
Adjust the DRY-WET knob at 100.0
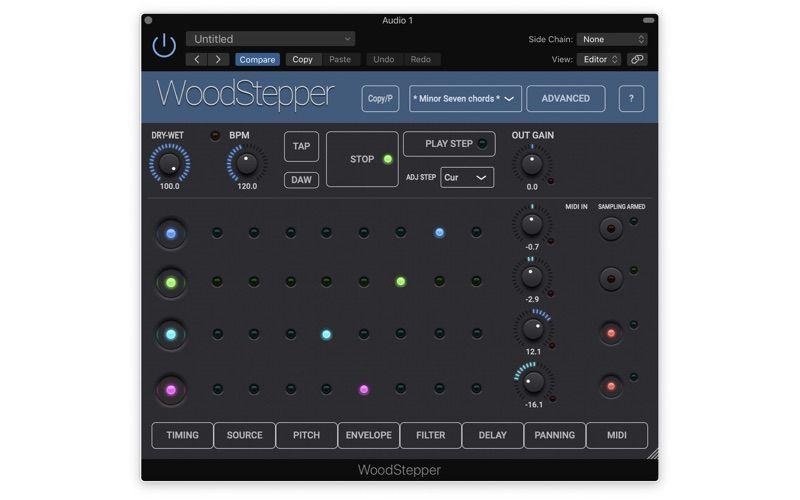[x=169, y=164]
